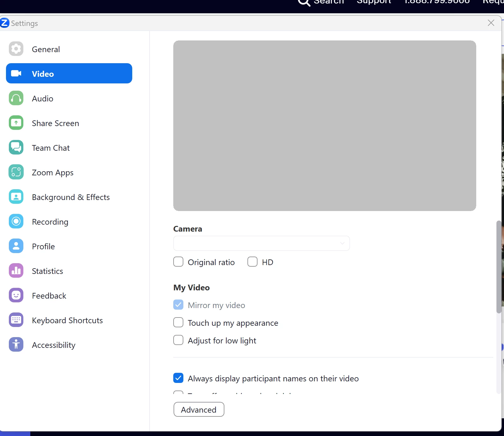Screen dimensions: 504x436
Task: Uncheck Always display participant names
Action: point(178,378)
